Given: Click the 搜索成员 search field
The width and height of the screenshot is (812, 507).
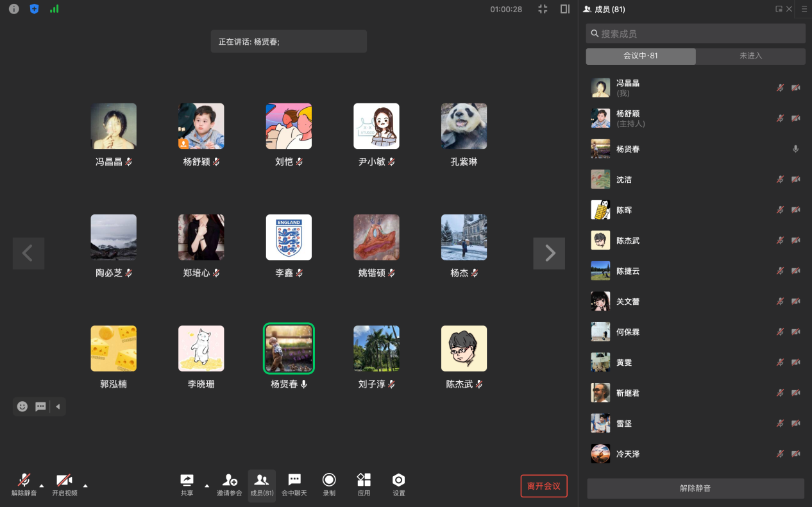Looking at the screenshot, I should (x=695, y=33).
